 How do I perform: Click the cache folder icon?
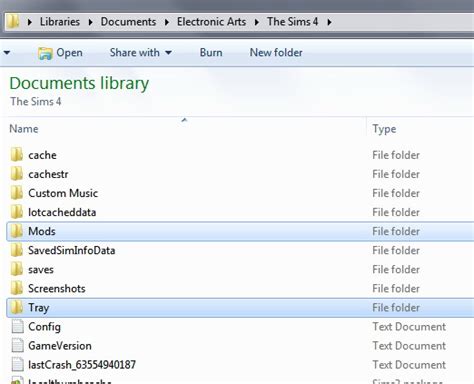pyautogui.click(x=17, y=155)
